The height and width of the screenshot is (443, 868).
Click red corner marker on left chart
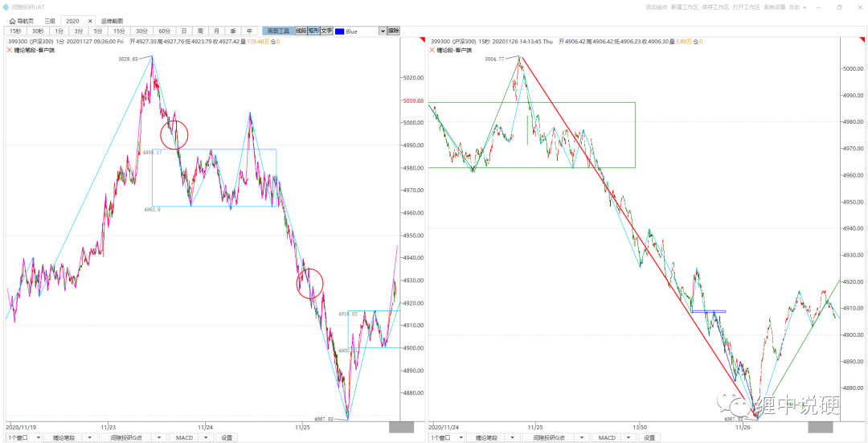click(x=423, y=40)
